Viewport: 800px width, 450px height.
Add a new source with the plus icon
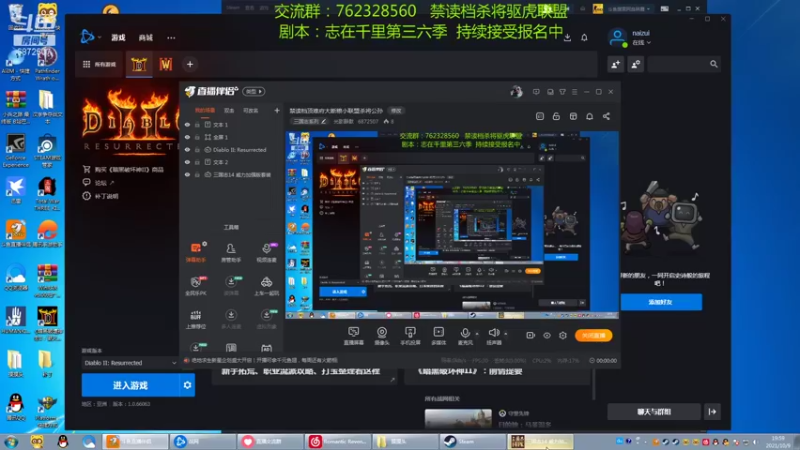[277, 110]
